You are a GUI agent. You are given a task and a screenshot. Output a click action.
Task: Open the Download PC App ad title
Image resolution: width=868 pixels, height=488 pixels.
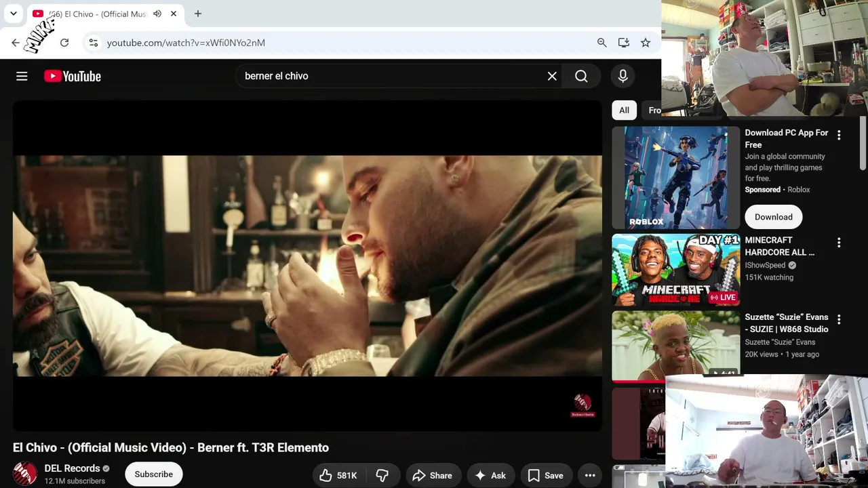[787, 139]
